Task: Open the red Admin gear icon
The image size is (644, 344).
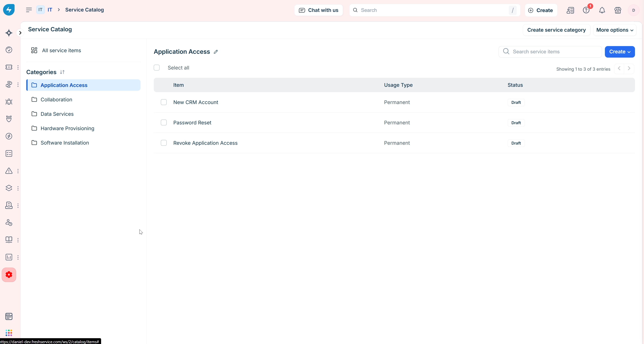Action: pos(9,275)
